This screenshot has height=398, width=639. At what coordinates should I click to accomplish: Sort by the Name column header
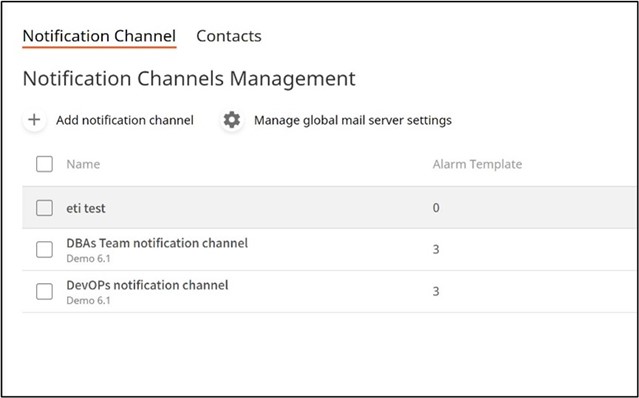(x=83, y=164)
